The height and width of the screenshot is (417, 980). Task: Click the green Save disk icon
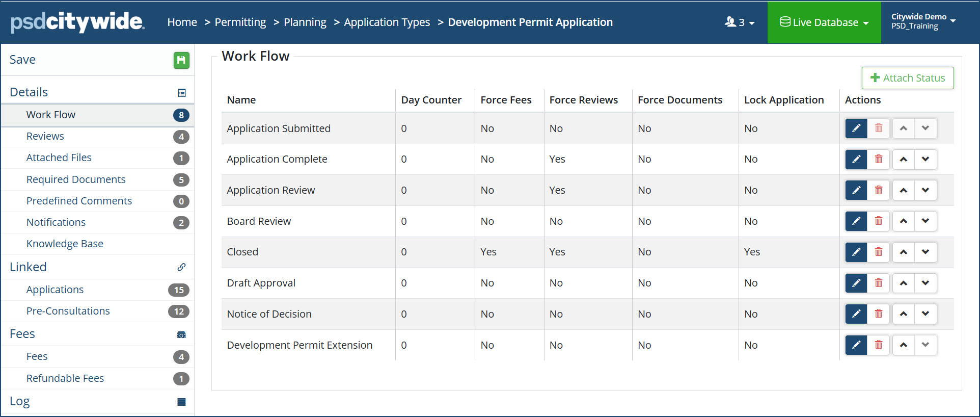coord(181,60)
